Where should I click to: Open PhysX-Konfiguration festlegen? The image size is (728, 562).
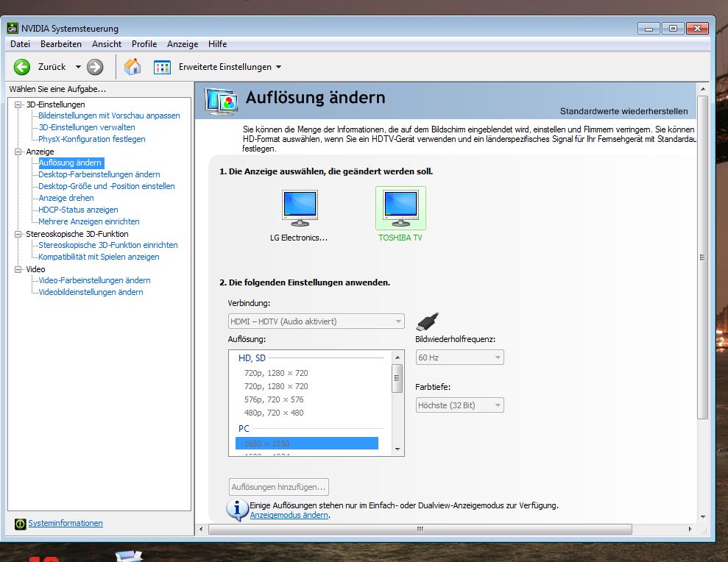click(x=92, y=139)
